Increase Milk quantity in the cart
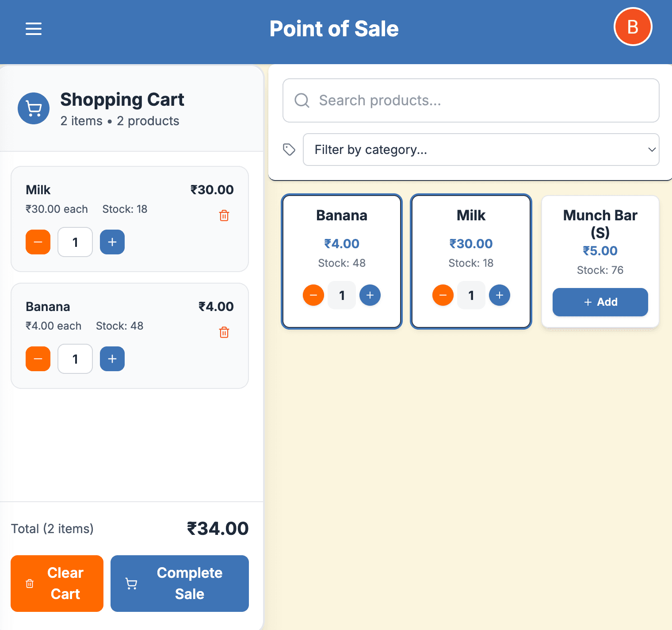672x630 pixels. coord(112,242)
